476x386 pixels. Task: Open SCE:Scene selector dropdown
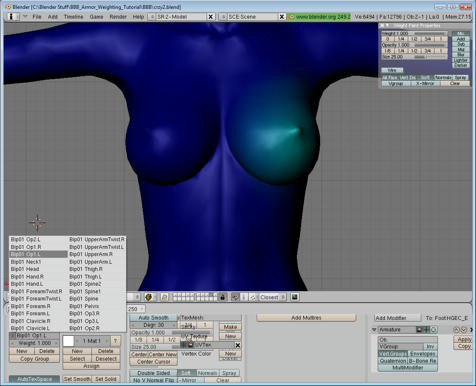point(223,17)
